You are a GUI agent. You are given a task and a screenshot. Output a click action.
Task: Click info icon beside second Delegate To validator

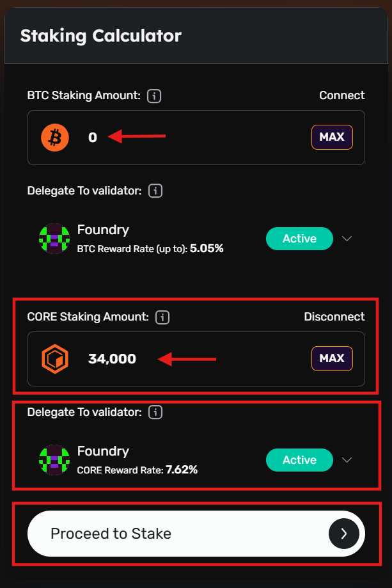click(x=155, y=412)
